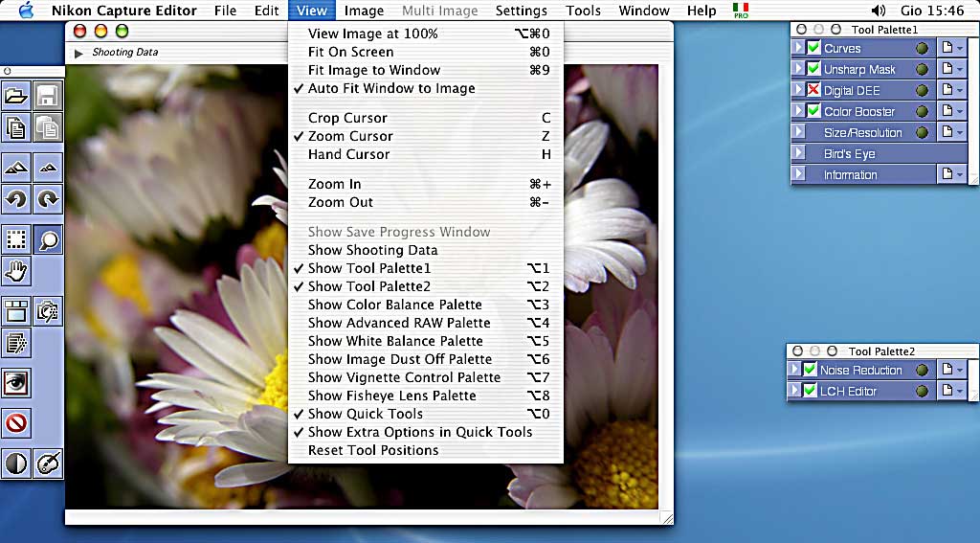Click the green status dot on LCH Editor row

pyautogui.click(x=922, y=392)
